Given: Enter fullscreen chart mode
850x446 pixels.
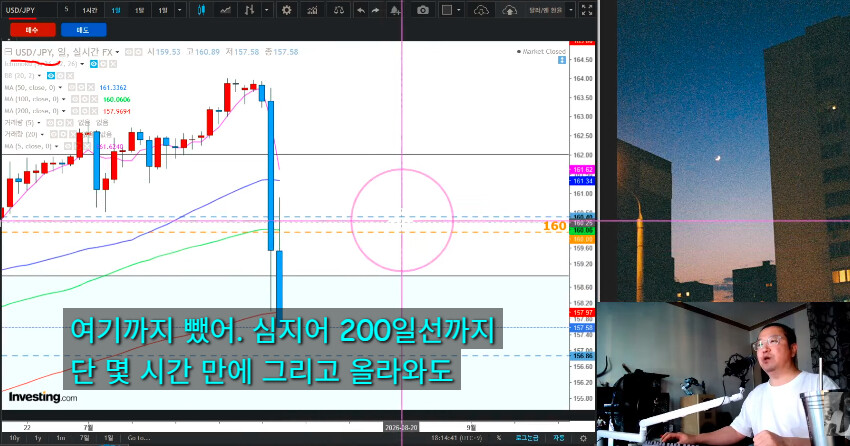Looking at the screenshot, I should coord(587,10).
